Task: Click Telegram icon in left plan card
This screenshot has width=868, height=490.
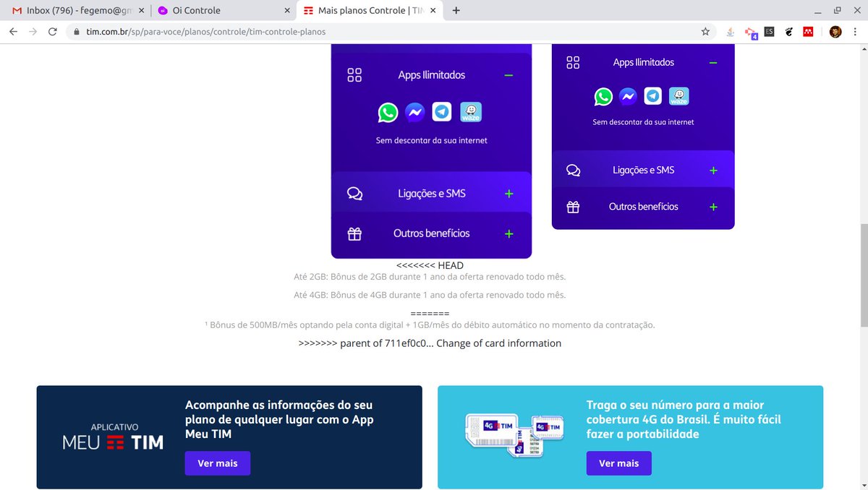Action: [x=442, y=112]
